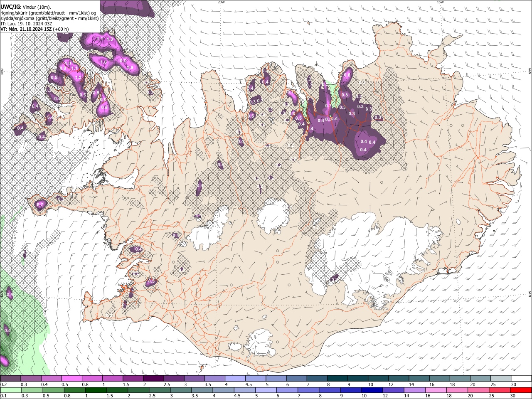Click the "3.5" label under upper legend row
Screen dimensions: 532x399
click(207, 384)
